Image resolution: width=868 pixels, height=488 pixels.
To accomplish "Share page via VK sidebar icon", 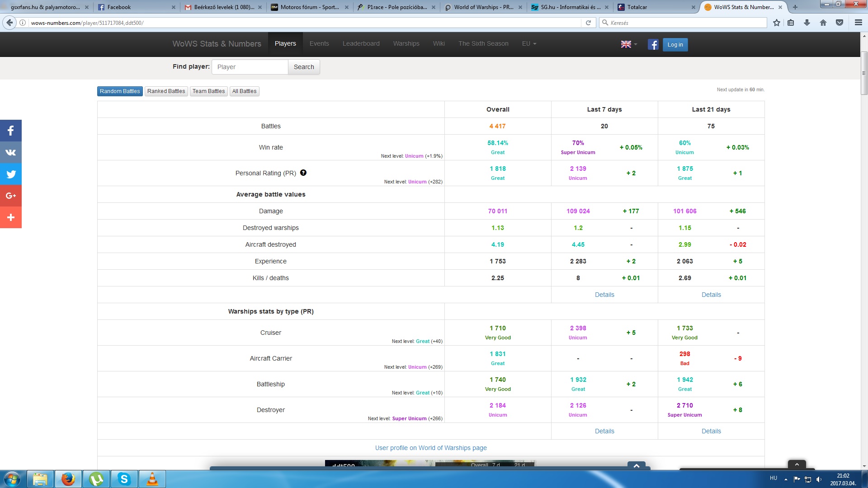I will pyautogui.click(x=11, y=153).
